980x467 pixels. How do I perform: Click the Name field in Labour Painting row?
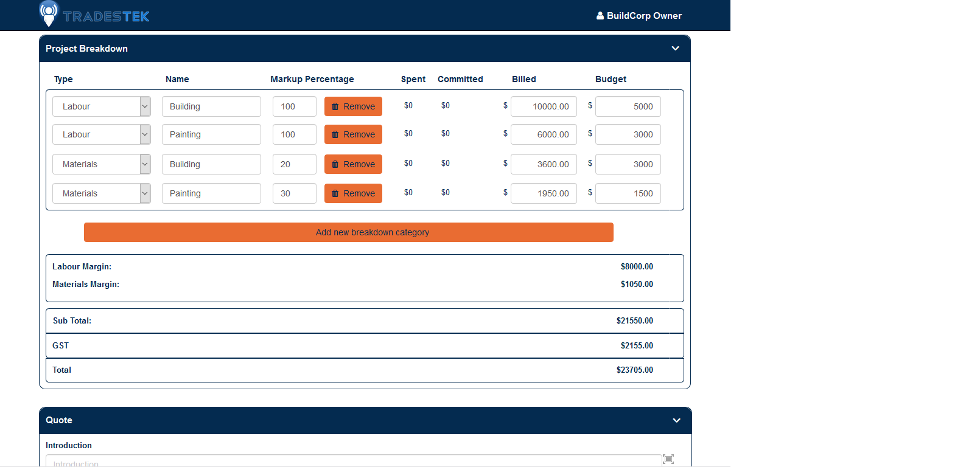click(x=211, y=134)
